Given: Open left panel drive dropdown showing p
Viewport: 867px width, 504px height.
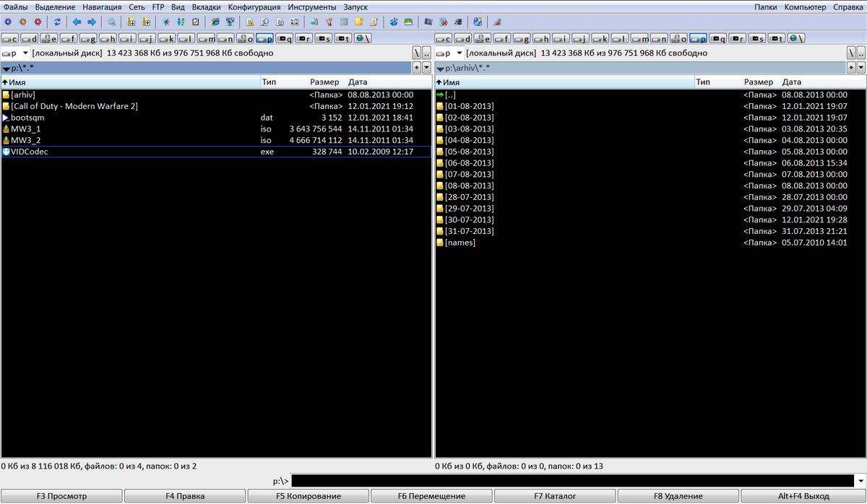Looking at the screenshot, I should click(x=16, y=53).
